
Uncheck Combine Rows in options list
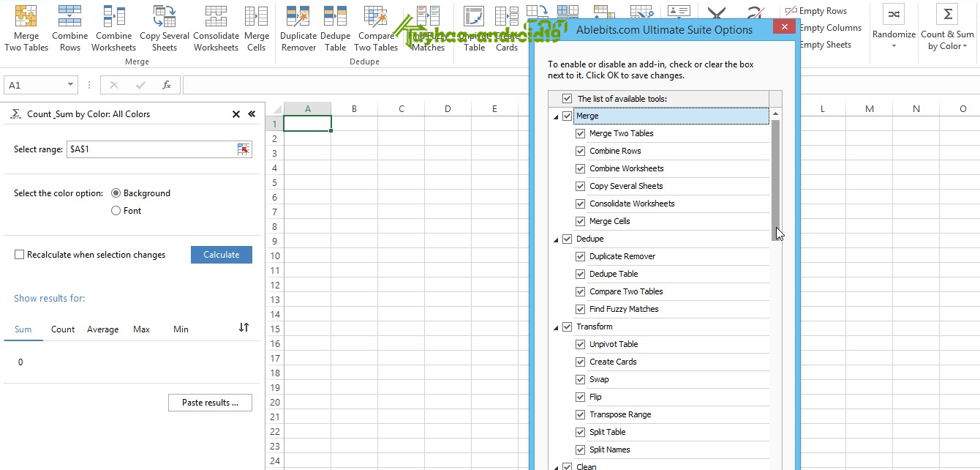581,151
